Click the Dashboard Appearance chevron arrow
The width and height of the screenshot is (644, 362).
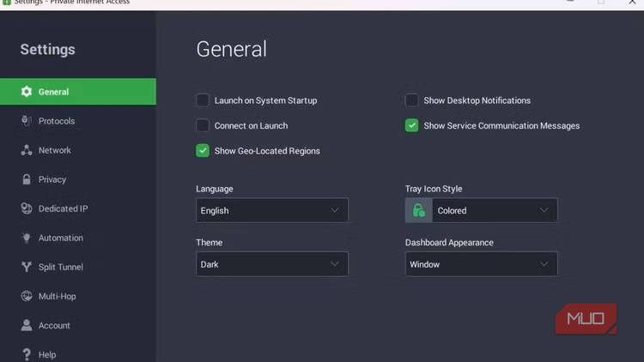coord(544,264)
